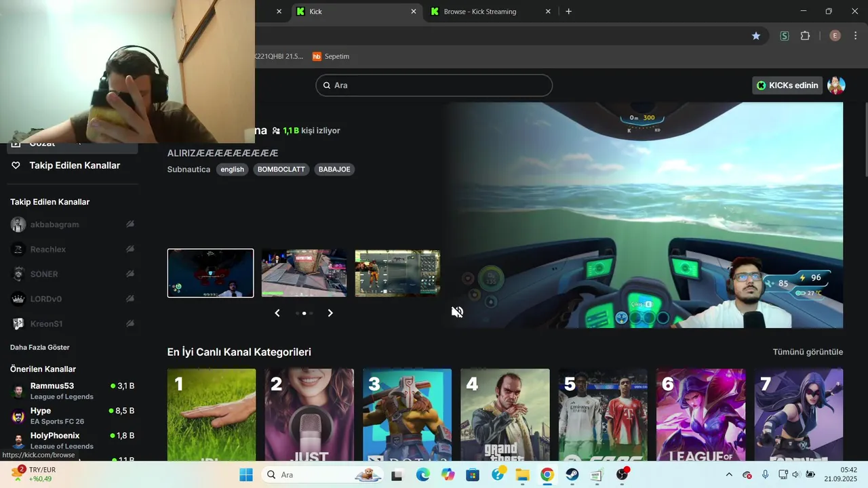Select the third featured stream thumbnail
This screenshot has width=868, height=488.
(x=397, y=273)
